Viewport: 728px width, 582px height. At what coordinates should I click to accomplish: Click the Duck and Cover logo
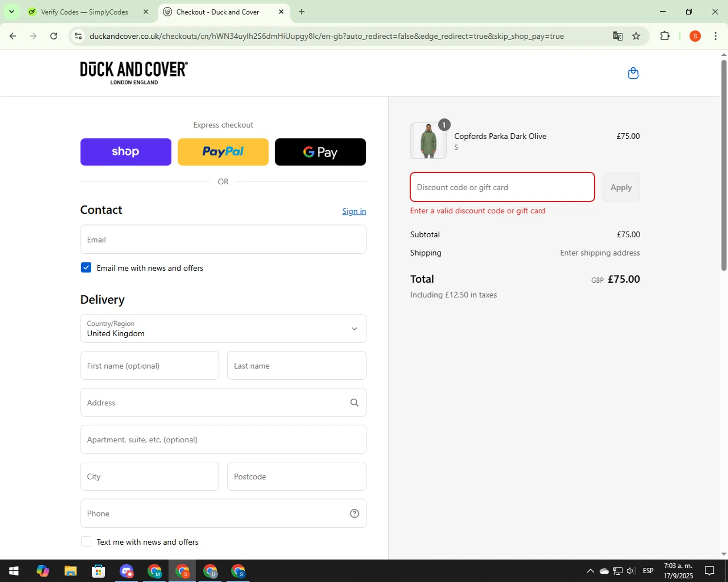click(134, 73)
